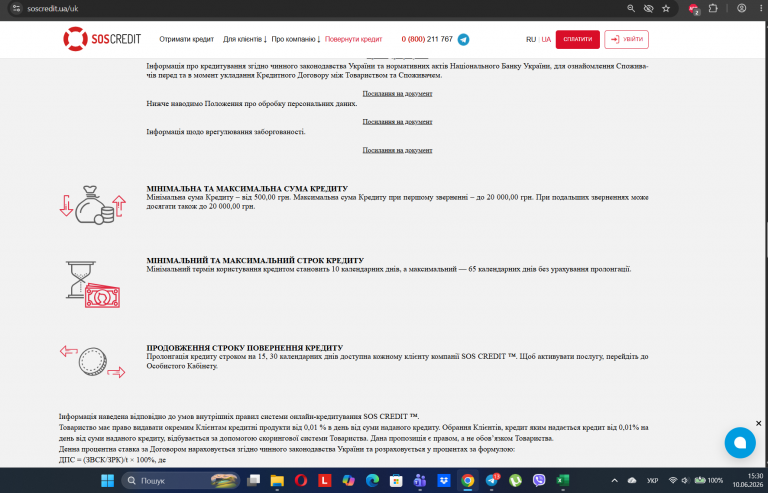This screenshot has height=493, width=768.
Task: Switch to Google Chrome on taskbar
Action: click(x=467, y=480)
